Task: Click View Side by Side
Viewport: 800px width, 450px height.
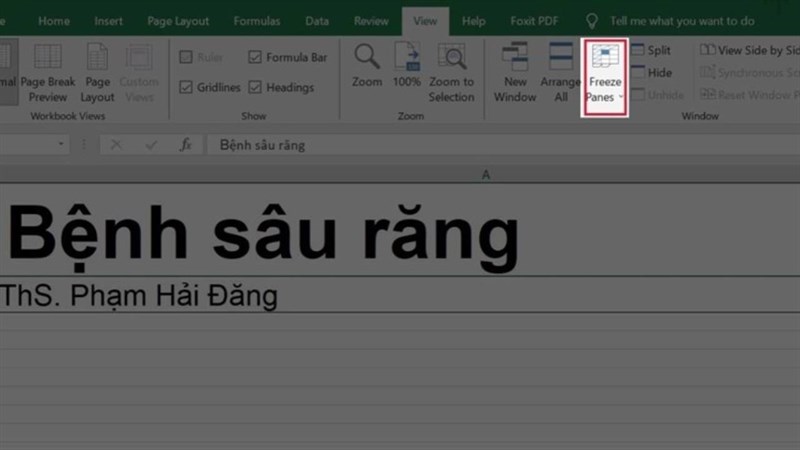Action: 749,50
